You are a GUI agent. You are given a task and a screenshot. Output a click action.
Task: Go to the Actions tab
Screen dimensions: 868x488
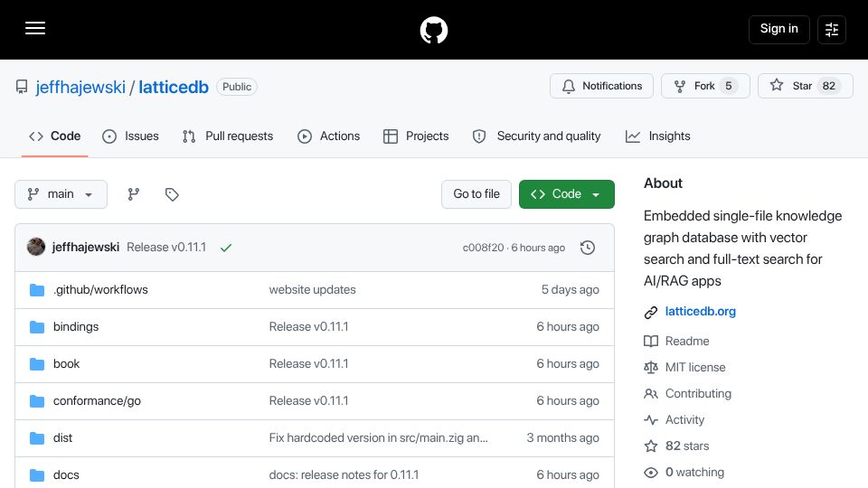pyautogui.click(x=329, y=136)
